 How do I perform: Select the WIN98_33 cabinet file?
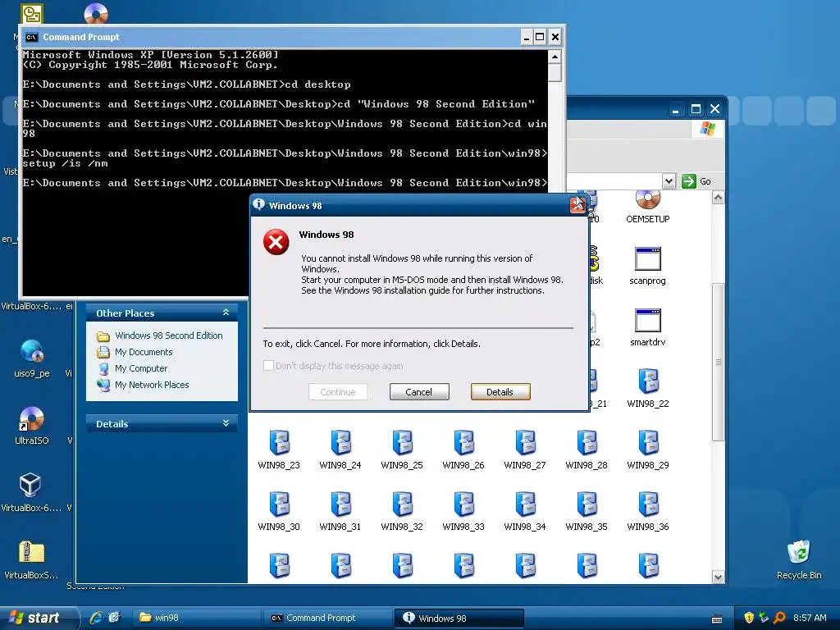click(x=463, y=504)
